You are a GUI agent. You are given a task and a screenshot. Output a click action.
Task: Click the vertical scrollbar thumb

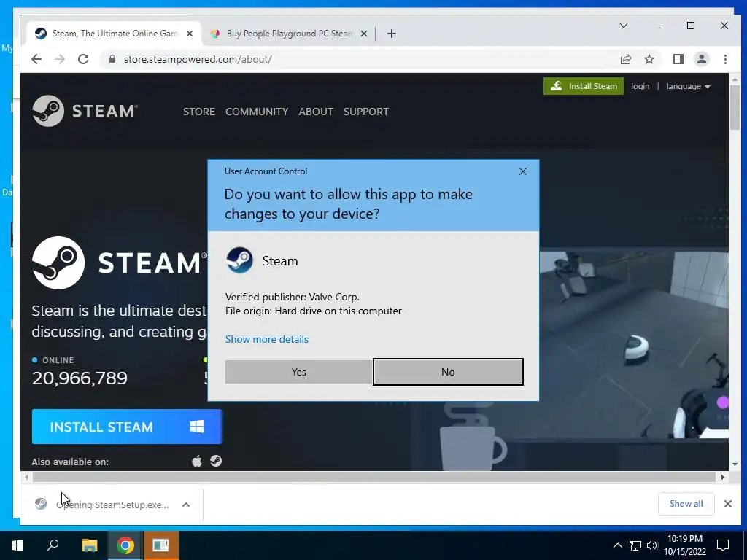click(735, 107)
